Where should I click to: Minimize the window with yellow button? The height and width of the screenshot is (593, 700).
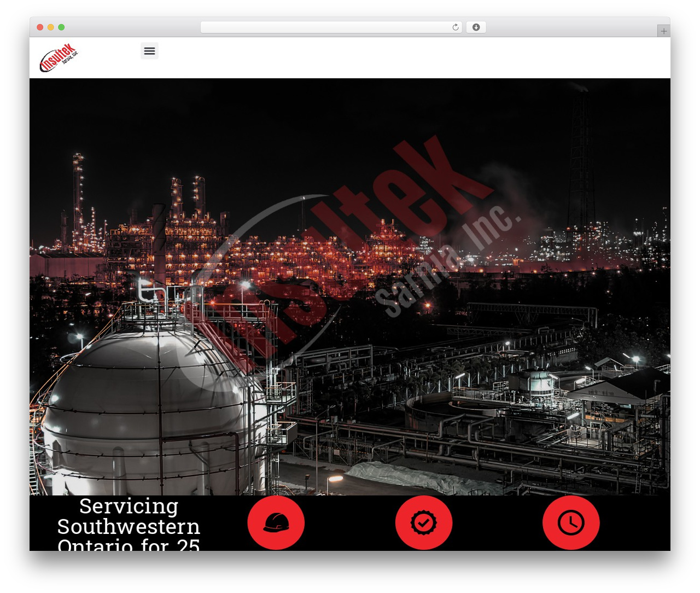(51, 27)
